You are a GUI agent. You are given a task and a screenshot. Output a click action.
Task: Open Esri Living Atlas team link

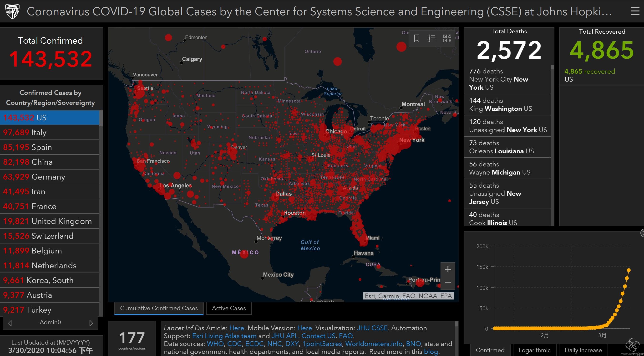click(224, 336)
